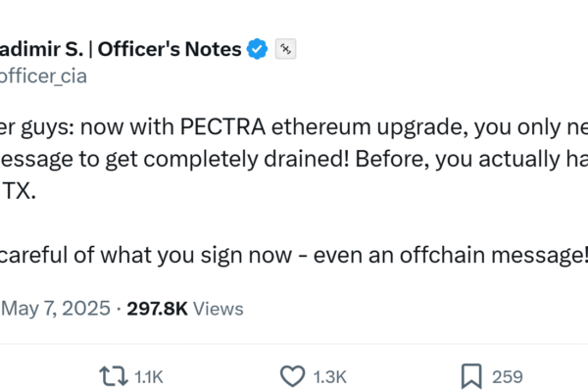Open the small affiliate badge beside the checkmark
Image resolution: width=588 pixels, height=392 pixels.
[286, 49]
